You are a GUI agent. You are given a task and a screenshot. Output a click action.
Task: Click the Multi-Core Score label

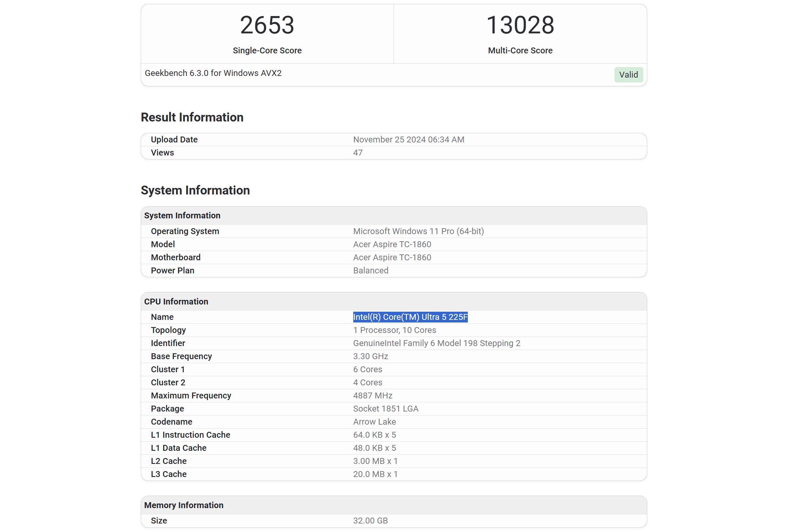pos(520,50)
